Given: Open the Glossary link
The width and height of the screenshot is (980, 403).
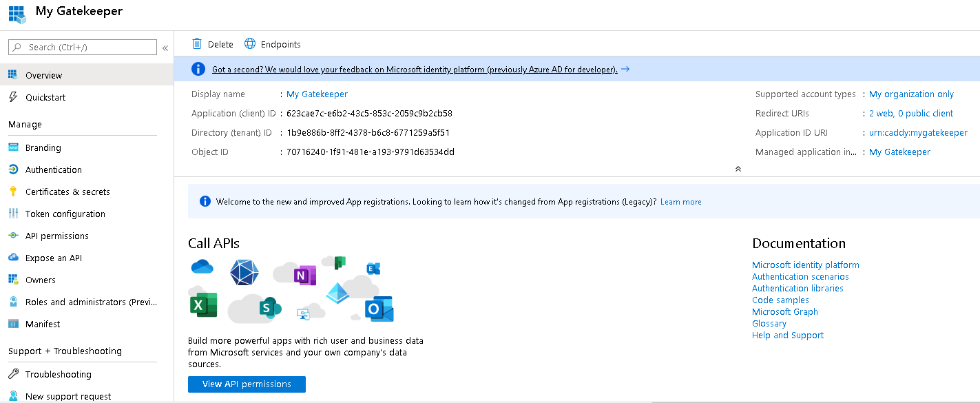Looking at the screenshot, I should (x=769, y=323).
